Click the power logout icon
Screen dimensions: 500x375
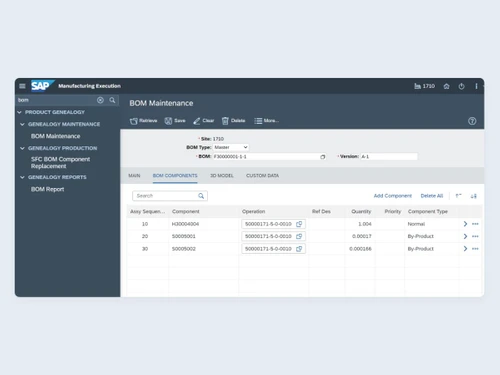(461, 86)
